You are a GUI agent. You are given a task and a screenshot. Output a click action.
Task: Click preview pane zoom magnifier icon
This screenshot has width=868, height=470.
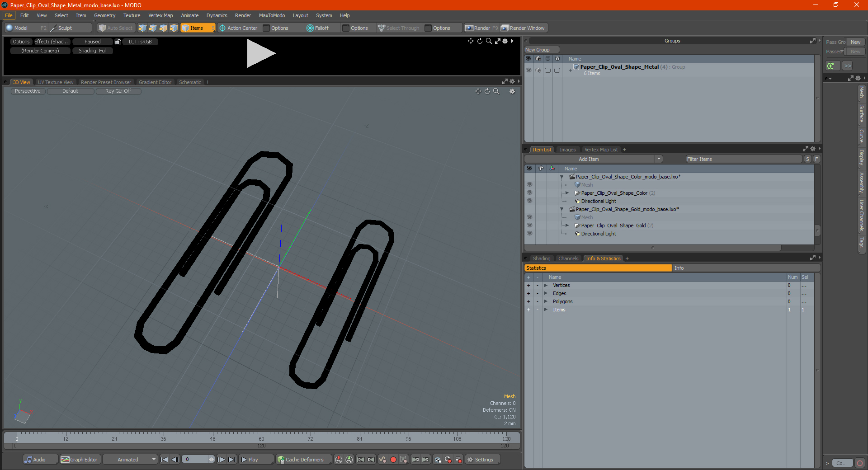(x=489, y=41)
